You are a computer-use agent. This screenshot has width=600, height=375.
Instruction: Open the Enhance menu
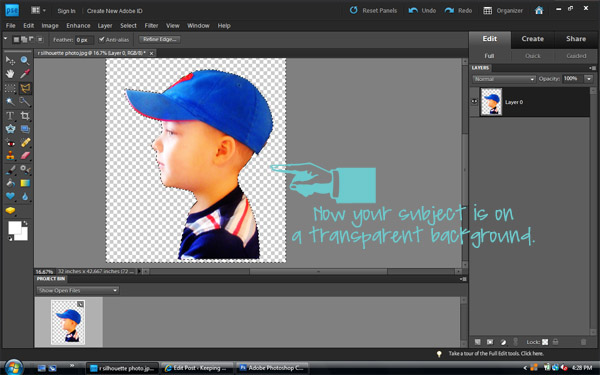(78, 26)
